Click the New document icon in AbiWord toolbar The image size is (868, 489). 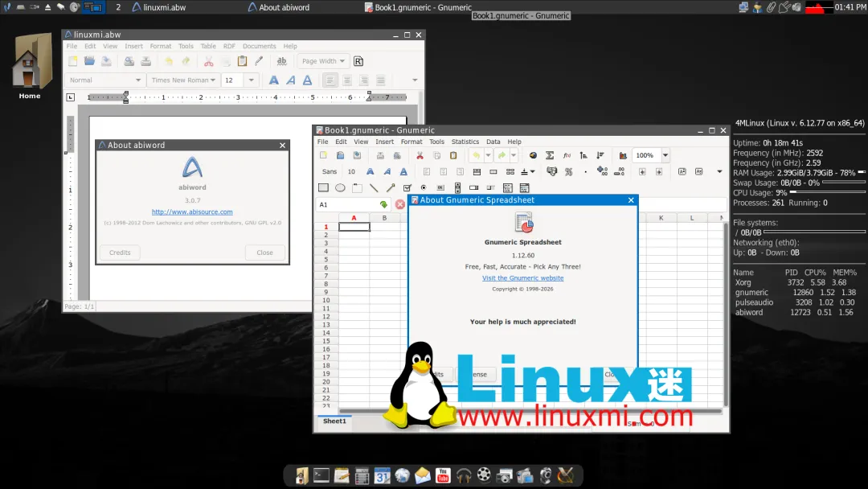[72, 61]
